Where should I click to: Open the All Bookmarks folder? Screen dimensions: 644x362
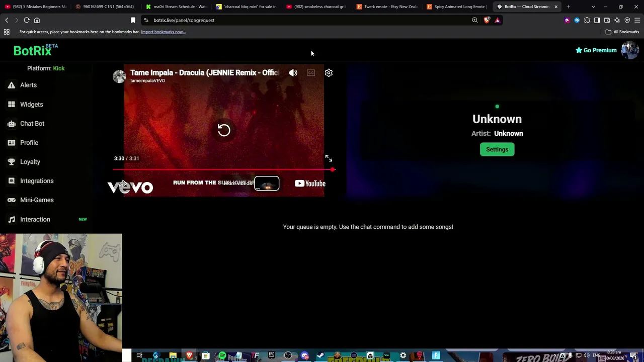click(622, 32)
